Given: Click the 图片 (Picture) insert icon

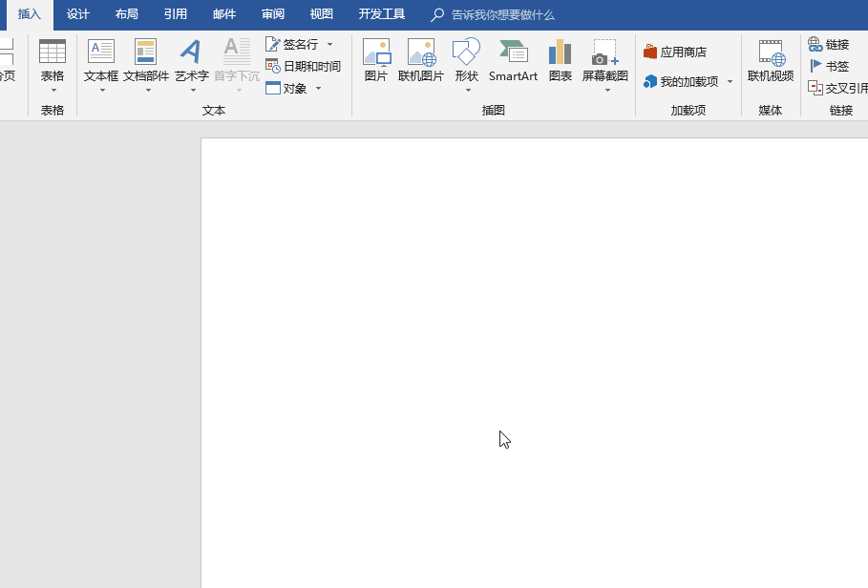Looking at the screenshot, I should pyautogui.click(x=376, y=60).
